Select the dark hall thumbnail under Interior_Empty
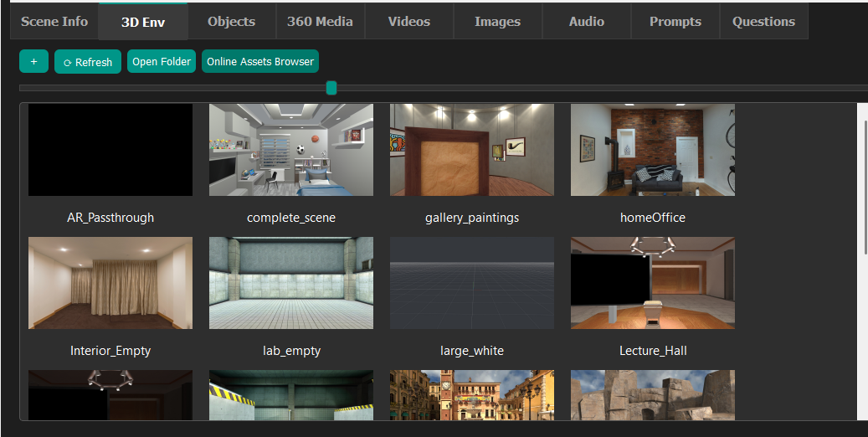Viewport: 868px width, 437px height. [110, 395]
